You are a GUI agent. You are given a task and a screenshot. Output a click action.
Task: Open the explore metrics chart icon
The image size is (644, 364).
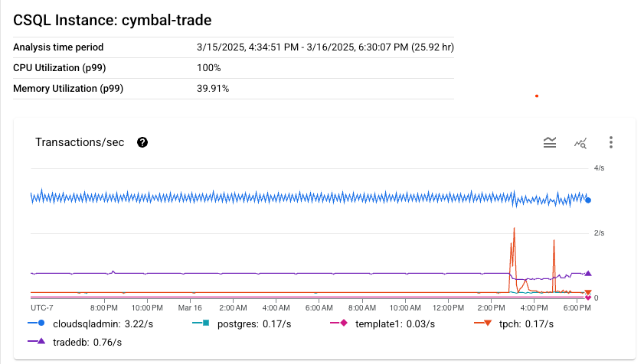[x=580, y=143]
